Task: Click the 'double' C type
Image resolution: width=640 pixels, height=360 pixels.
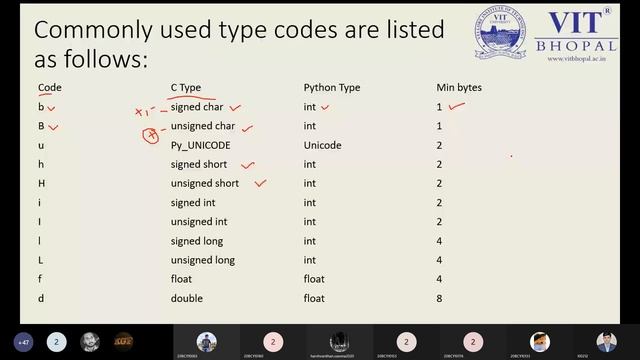Action: pyautogui.click(x=187, y=298)
